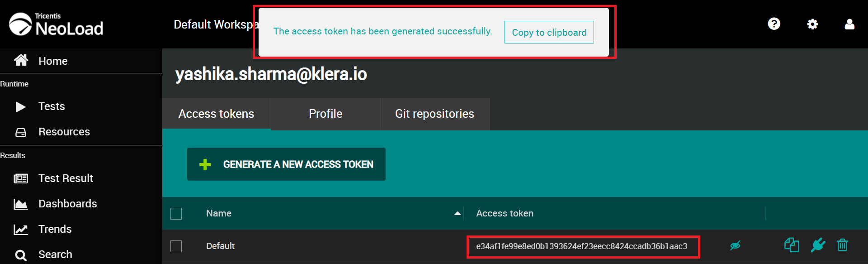
Task: Toggle Default token visibility eye icon
Action: [x=735, y=245]
